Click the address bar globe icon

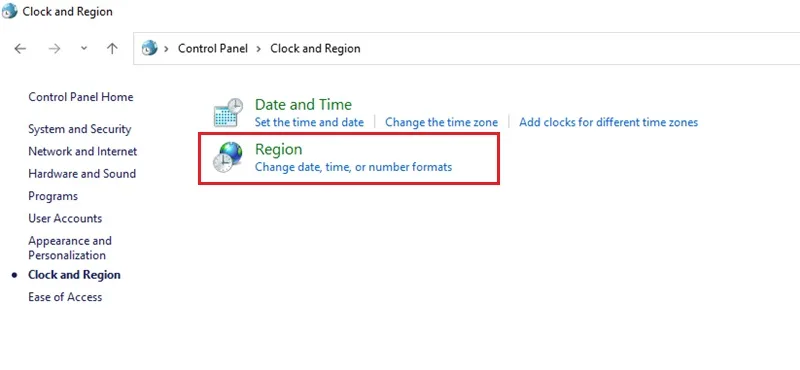[149, 48]
